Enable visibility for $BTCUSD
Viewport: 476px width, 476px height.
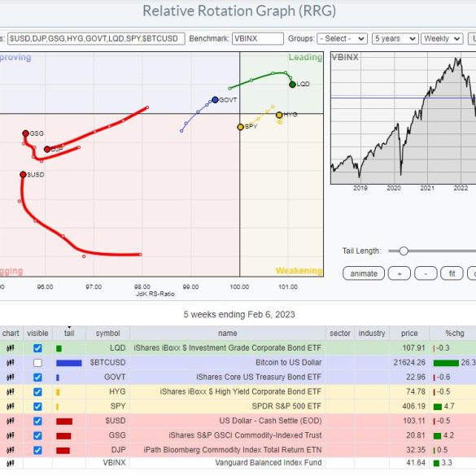(37, 363)
